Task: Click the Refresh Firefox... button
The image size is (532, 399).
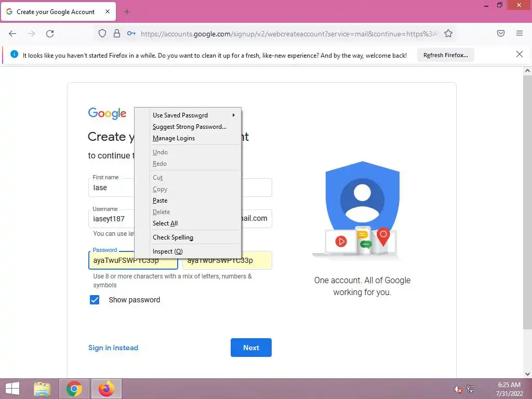Action: [x=445, y=55]
